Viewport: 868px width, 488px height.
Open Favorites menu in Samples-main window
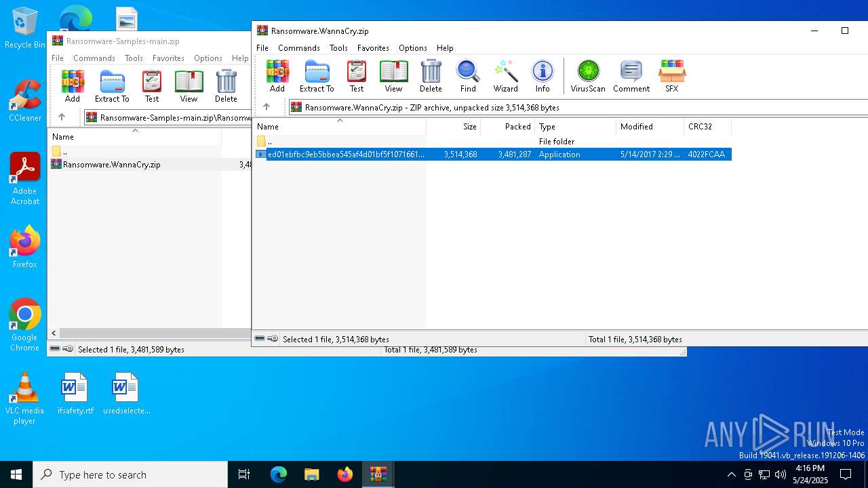tap(168, 58)
